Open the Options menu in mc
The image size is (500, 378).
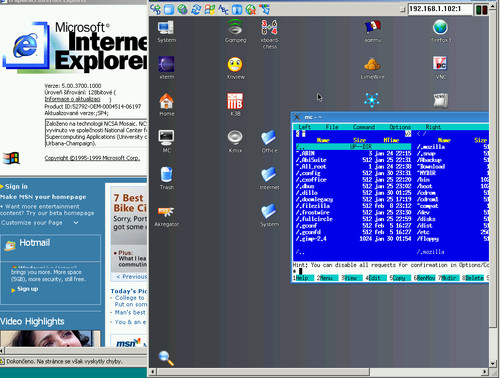(x=400, y=127)
